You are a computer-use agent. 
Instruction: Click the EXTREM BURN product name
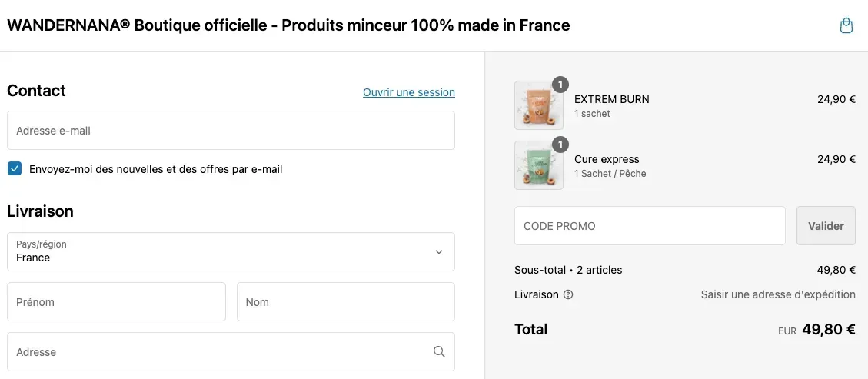coord(612,100)
